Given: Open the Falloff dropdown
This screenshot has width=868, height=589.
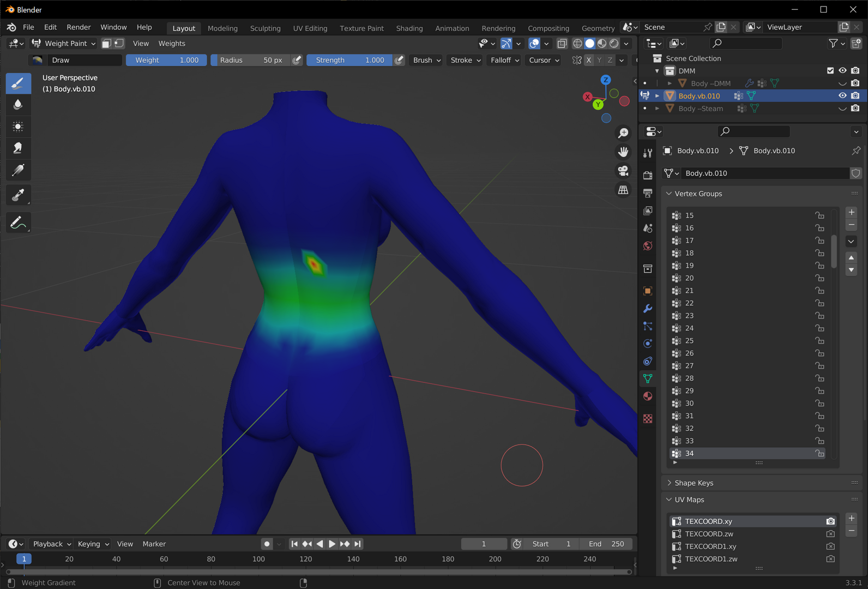Looking at the screenshot, I should pyautogui.click(x=504, y=60).
